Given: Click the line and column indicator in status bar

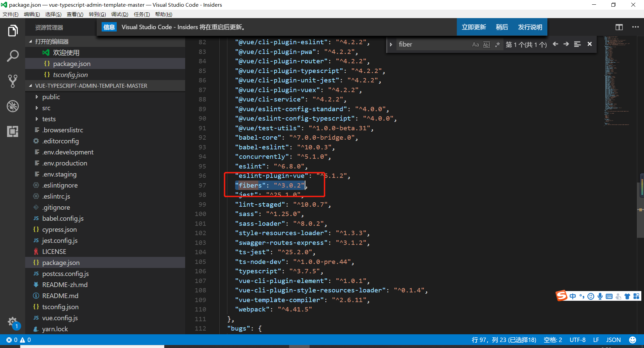Looking at the screenshot, I should (504, 340).
